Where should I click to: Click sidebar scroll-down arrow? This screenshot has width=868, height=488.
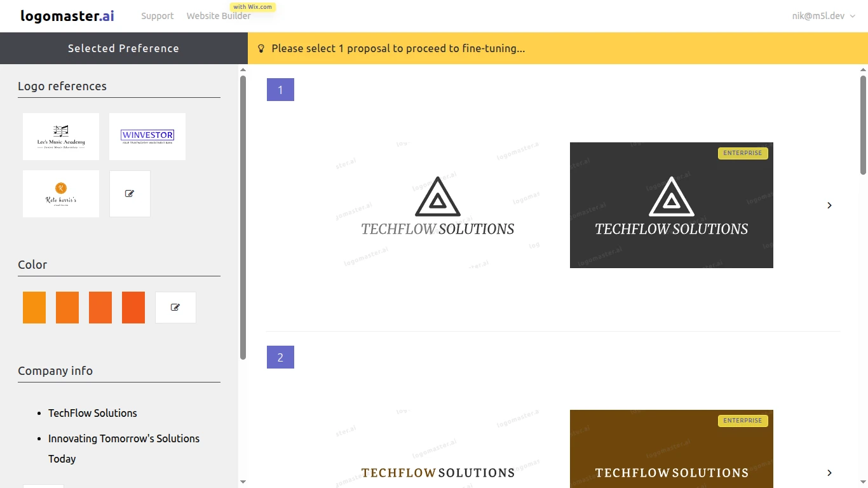243,482
